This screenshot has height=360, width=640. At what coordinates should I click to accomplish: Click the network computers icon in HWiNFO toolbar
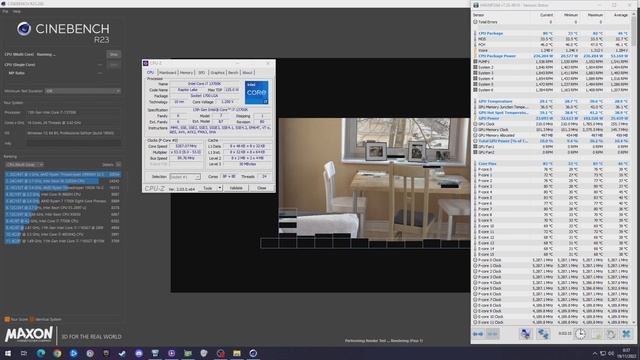543,334
